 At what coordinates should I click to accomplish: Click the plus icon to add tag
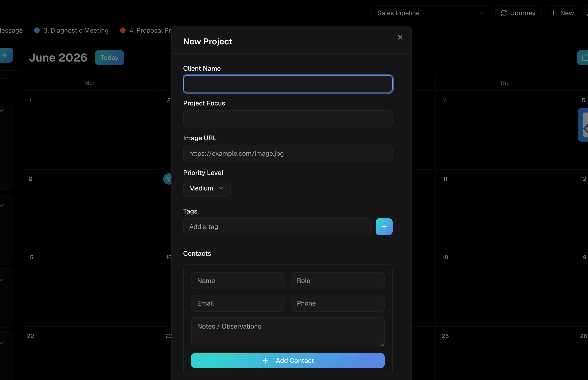pos(384,227)
